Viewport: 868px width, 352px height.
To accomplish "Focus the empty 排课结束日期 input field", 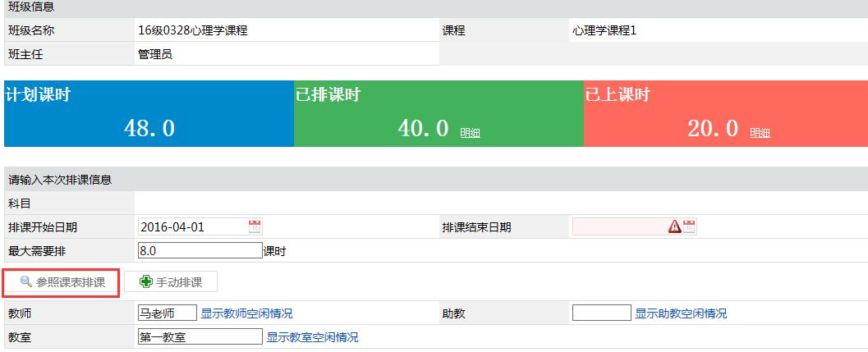I will [620, 227].
